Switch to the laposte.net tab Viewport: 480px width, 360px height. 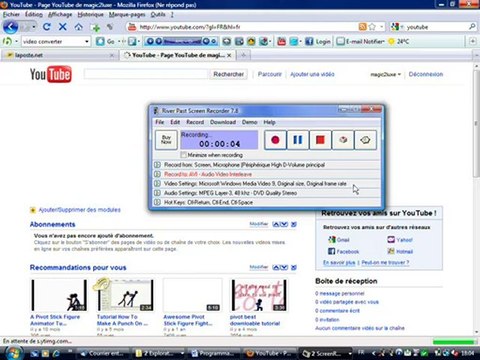[x=60, y=55]
